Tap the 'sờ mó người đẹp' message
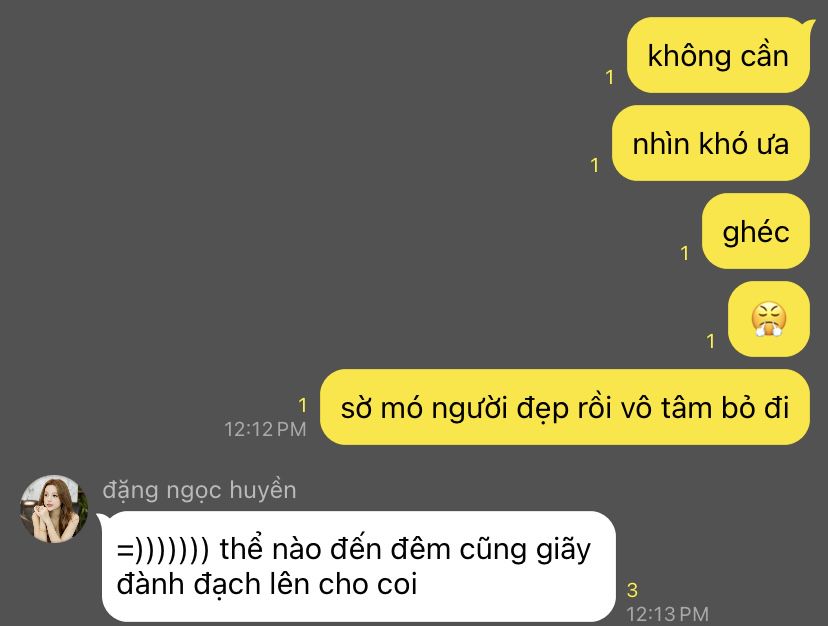This screenshot has width=828, height=626. (x=565, y=407)
